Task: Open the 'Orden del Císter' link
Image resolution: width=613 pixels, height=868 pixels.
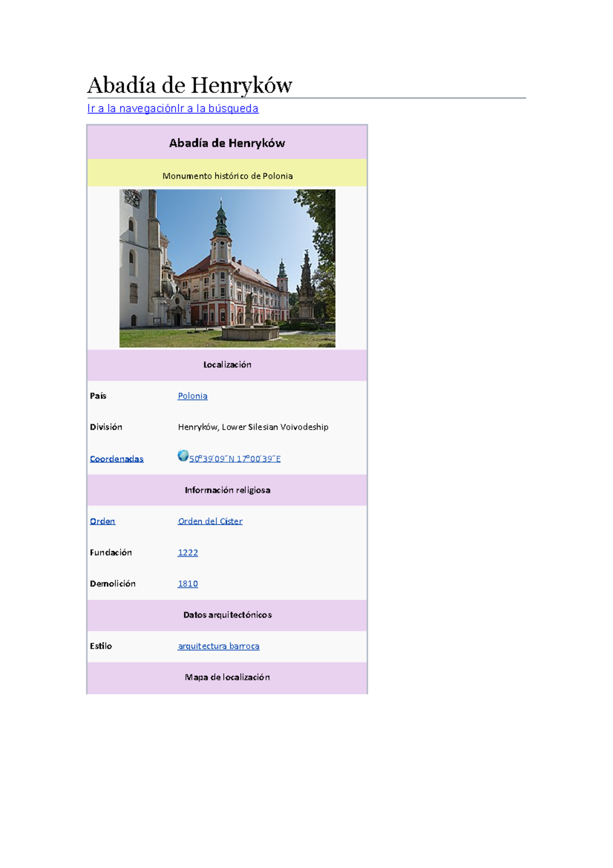Action: 210,521
